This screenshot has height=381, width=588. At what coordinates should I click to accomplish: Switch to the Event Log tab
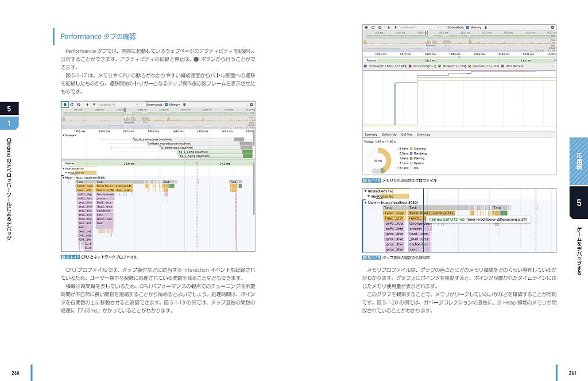[424, 134]
